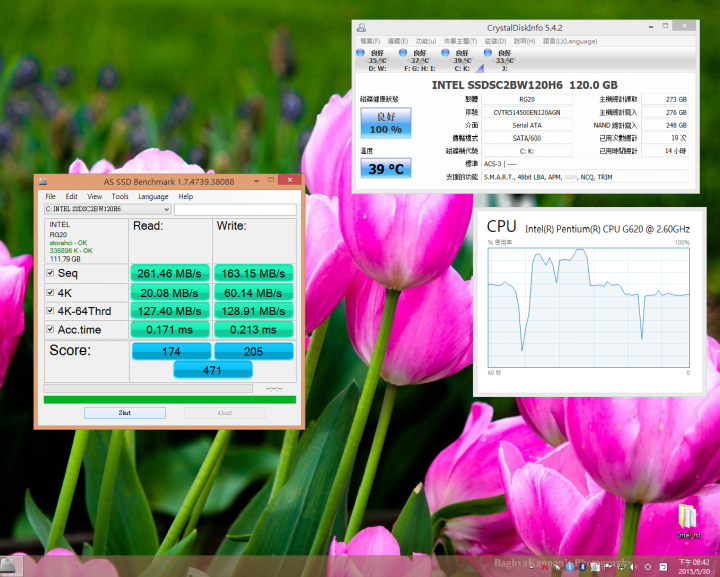Click the 4K-64Thrd write result 128.91 MB/s
Screen dimensions: 720x577
[x=253, y=311]
